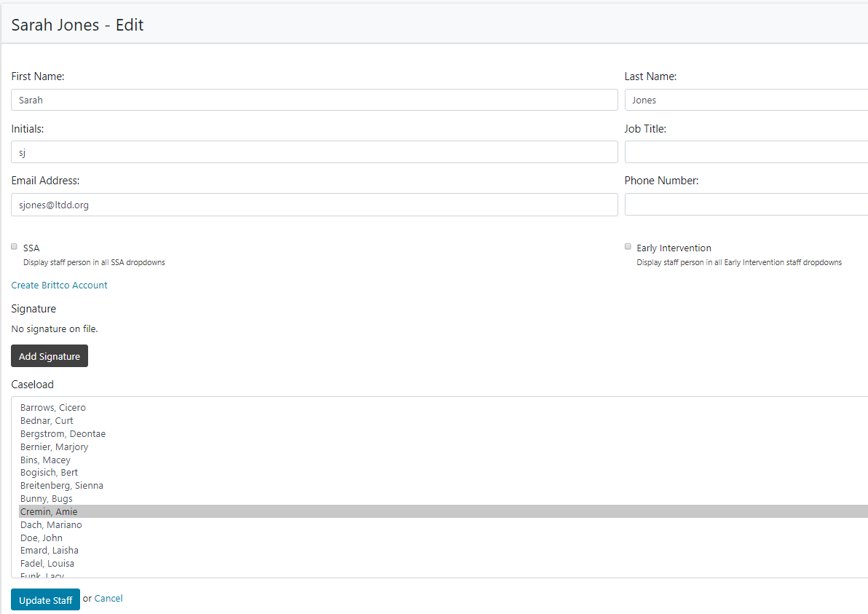
Task: Select the Email Address input
Action: [x=314, y=205]
